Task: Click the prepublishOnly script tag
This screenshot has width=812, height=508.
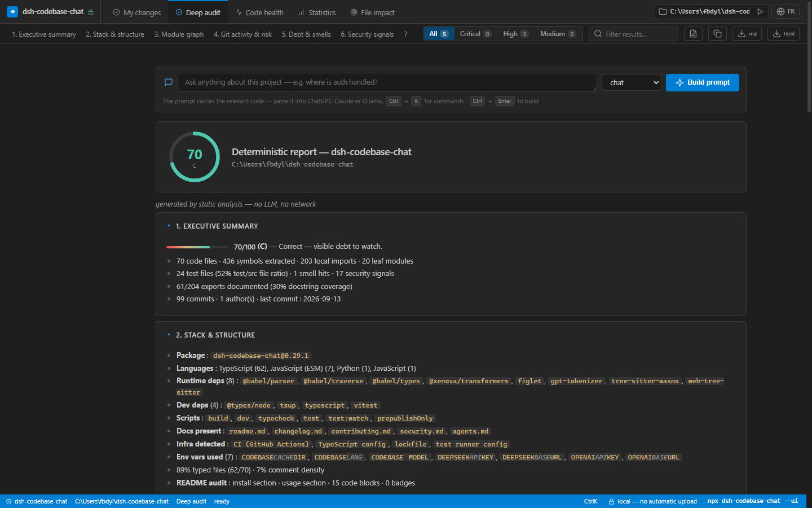Action: [x=405, y=418]
